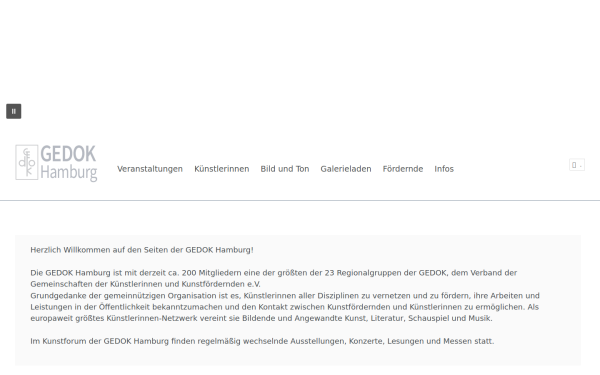The height and width of the screenshot is (375, 600).
Task: Open the Fördernde menu item
Action: (403, 169)
